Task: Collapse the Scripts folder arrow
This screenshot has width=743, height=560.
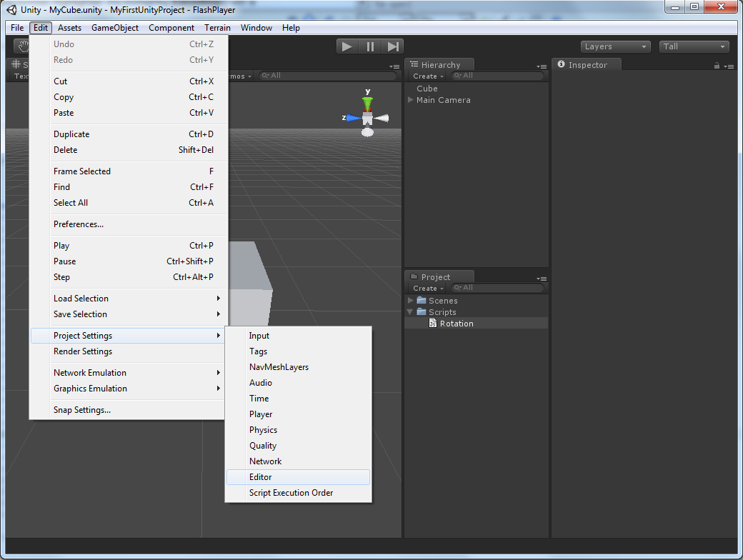Action: click(410, 311)
